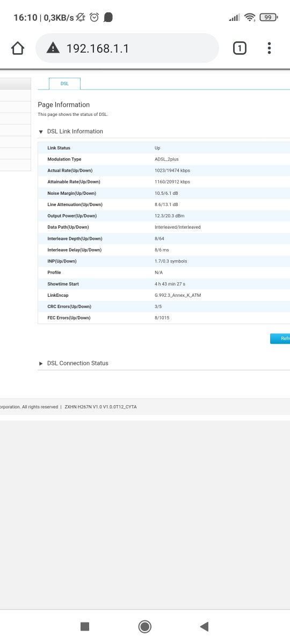Viewport: 290px width, 644px height.
Task: Tap the Noise Margin value 10.5/6.1 dB
Action: tap(166, 193)
